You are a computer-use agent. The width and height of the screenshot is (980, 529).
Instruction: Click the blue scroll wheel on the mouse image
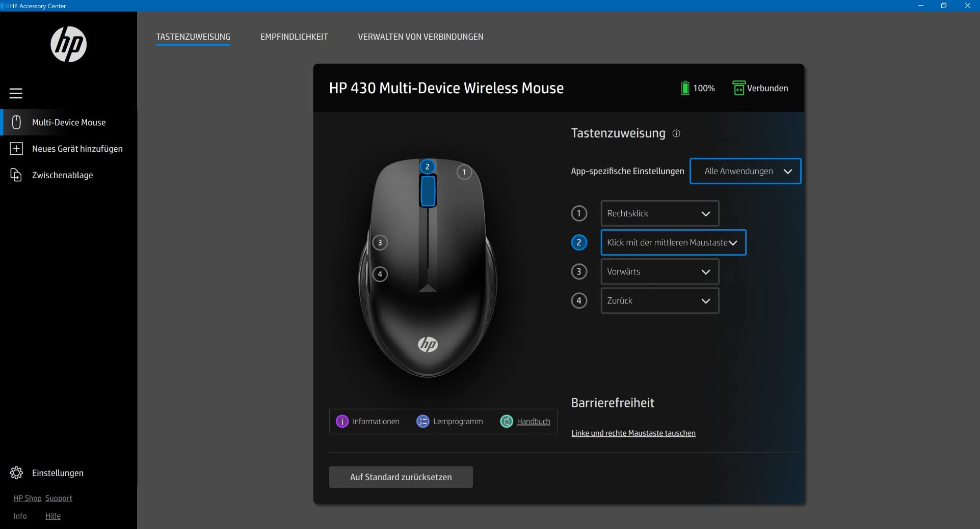tap(428, 191)
